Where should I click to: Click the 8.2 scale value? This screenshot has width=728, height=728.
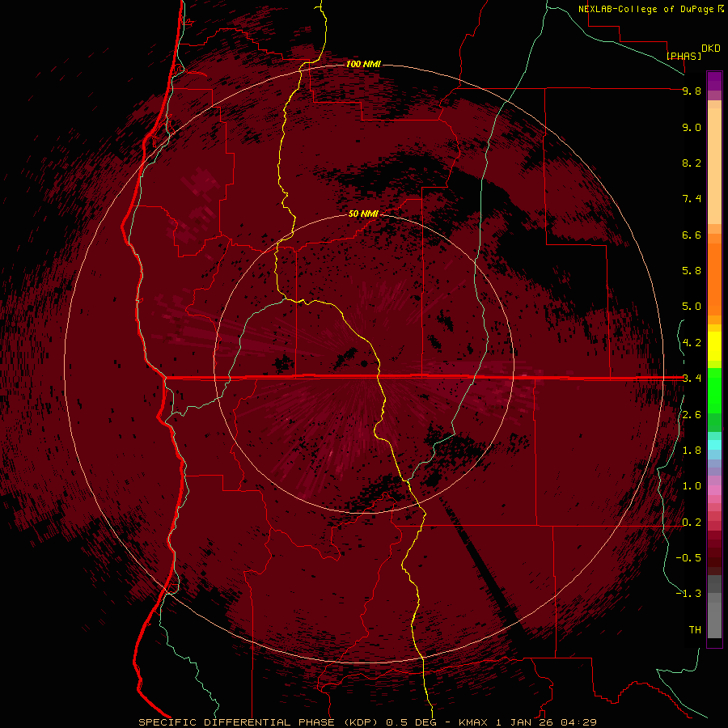(x=692, y=163)
